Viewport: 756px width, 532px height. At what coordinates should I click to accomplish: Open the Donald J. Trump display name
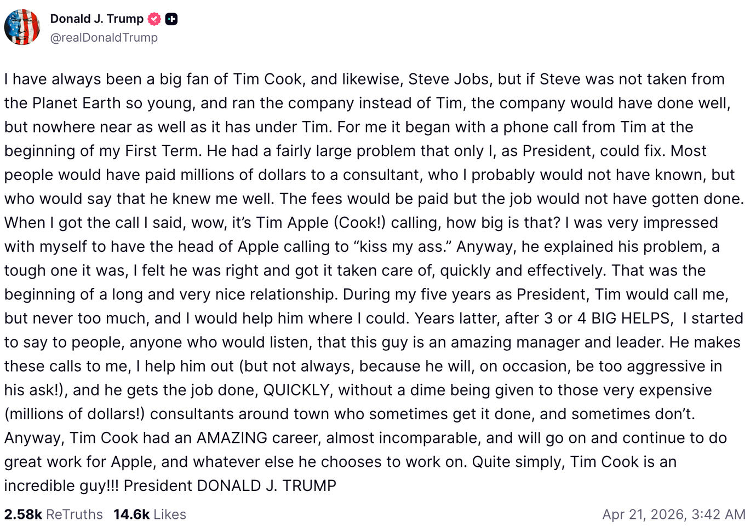pos(96,19)
